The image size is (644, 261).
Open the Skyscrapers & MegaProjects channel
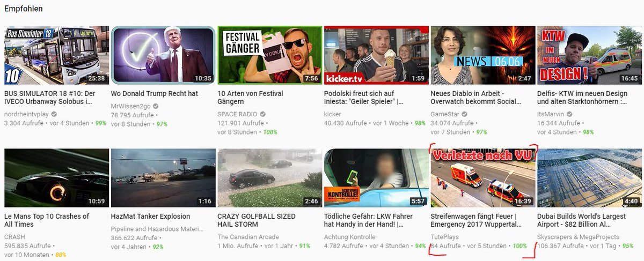click(x=578, y=237)
